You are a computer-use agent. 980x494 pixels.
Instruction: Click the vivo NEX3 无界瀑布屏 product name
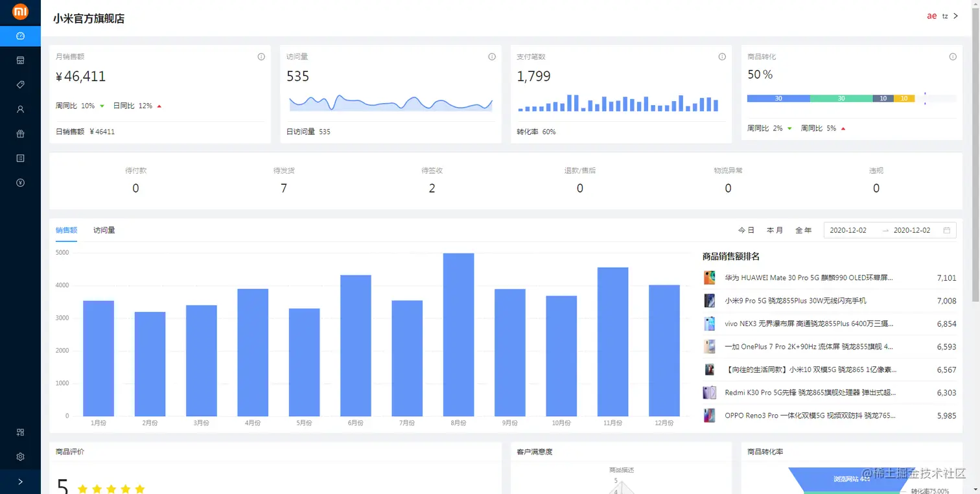809,323
